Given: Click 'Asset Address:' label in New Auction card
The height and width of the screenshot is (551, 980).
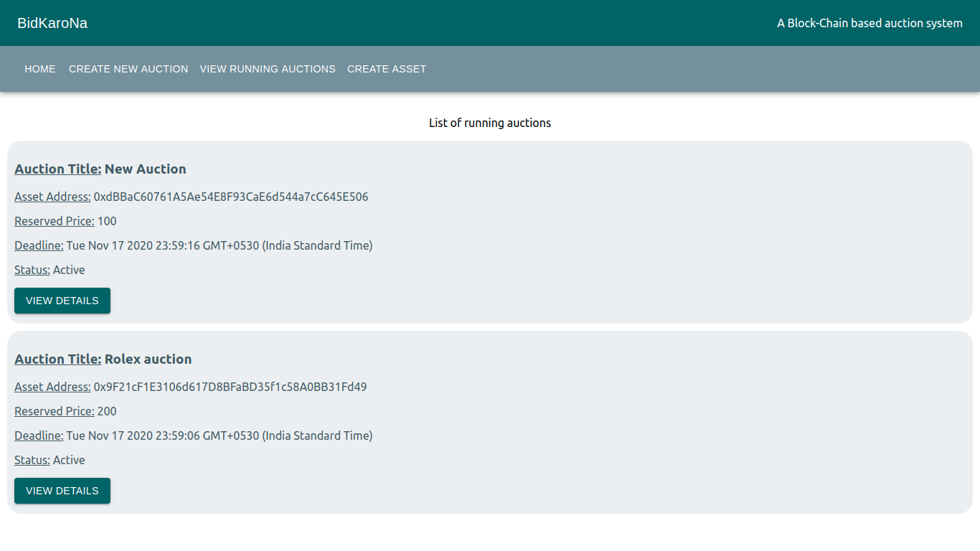Looking at the screenshot, I should click(x=52, y=197).
